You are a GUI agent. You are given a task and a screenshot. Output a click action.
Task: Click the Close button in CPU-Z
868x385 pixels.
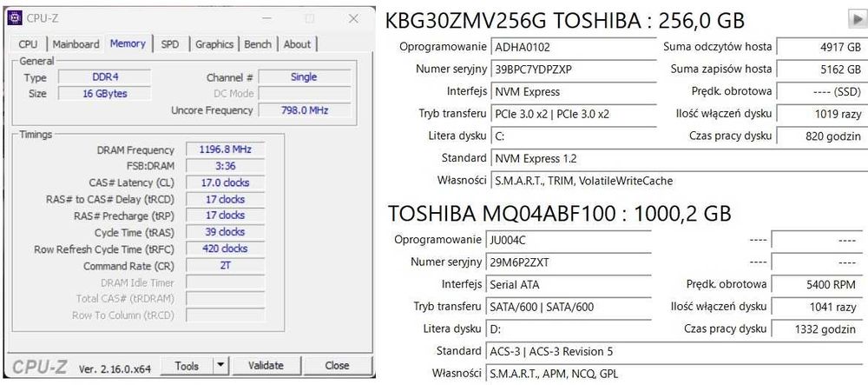337,366
